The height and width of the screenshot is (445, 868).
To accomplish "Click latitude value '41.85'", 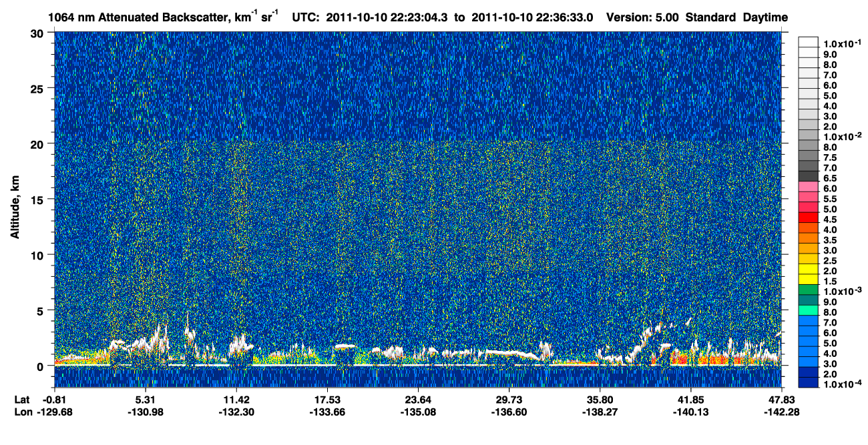I will [690, 400].
